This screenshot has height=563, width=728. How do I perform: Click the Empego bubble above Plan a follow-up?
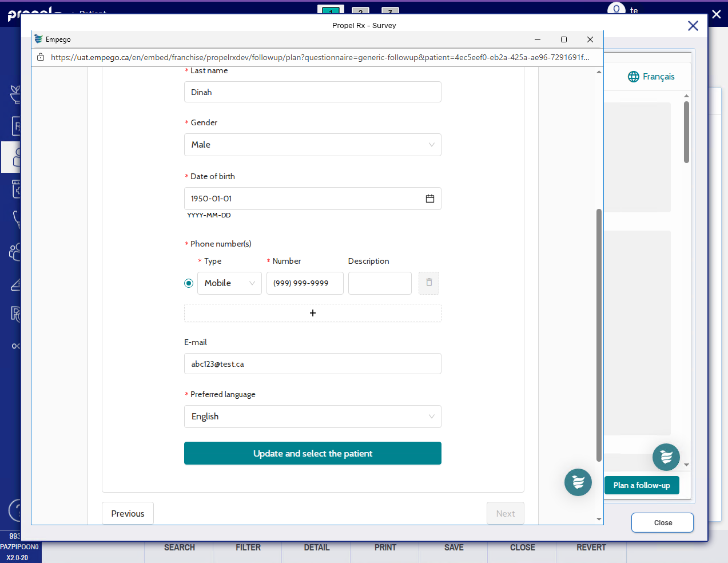666,457
